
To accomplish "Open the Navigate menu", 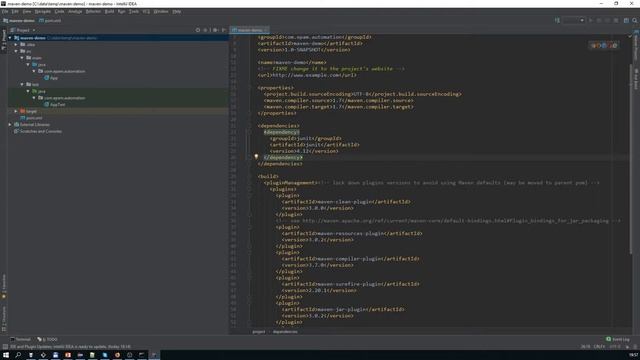I will 42,11.
